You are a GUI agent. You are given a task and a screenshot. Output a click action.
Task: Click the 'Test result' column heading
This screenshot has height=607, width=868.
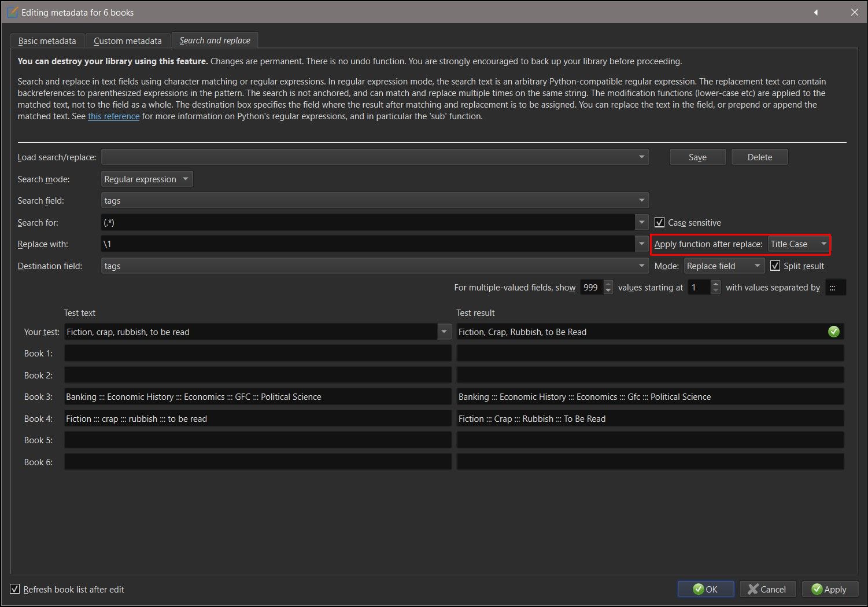(x=475, y=312)
